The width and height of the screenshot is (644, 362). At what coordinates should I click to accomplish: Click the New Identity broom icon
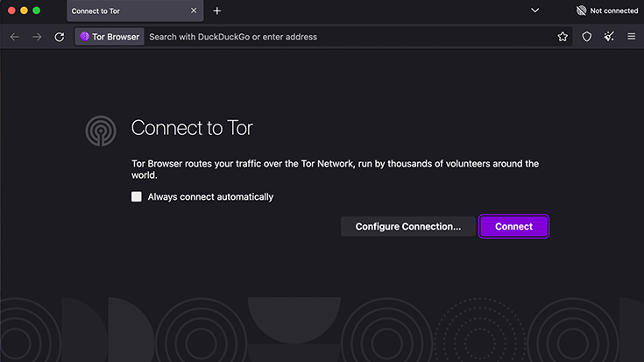pyautogui.click(x=609, y=37)
